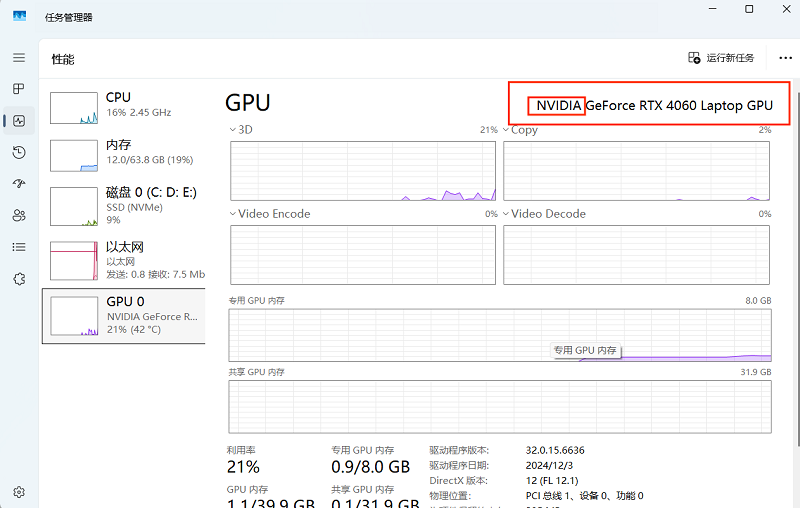Click the 发送: 0.8 接收: 7.5 Mb text

[156, 274]
